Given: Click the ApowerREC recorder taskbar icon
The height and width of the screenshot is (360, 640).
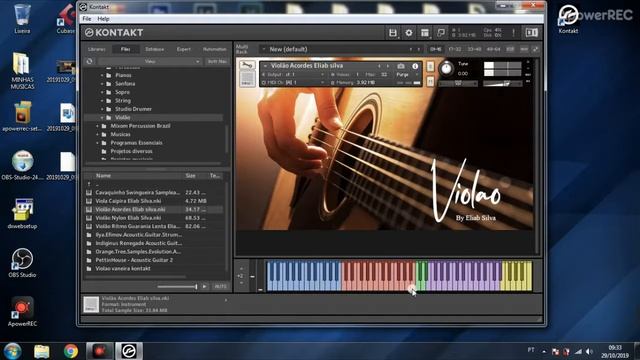Looking at the screenshot, I should click(99, 351).
